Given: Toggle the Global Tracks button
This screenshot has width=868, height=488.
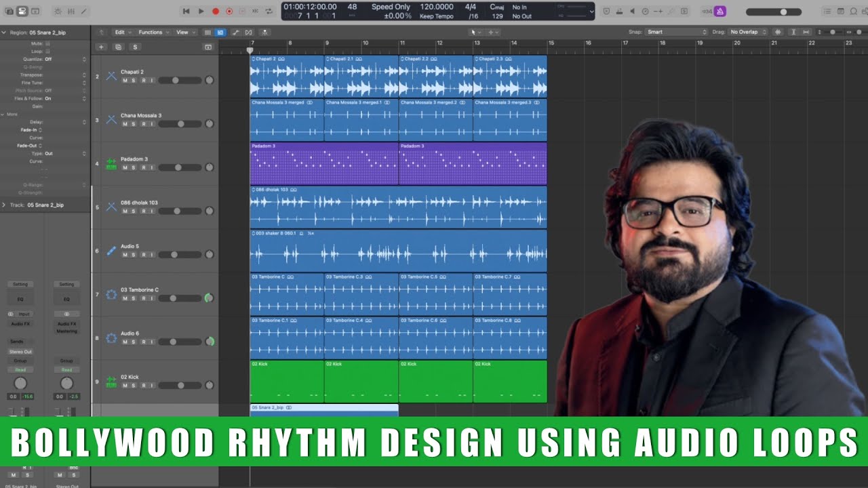Looking at the screenshot, I should coord(208,47).
